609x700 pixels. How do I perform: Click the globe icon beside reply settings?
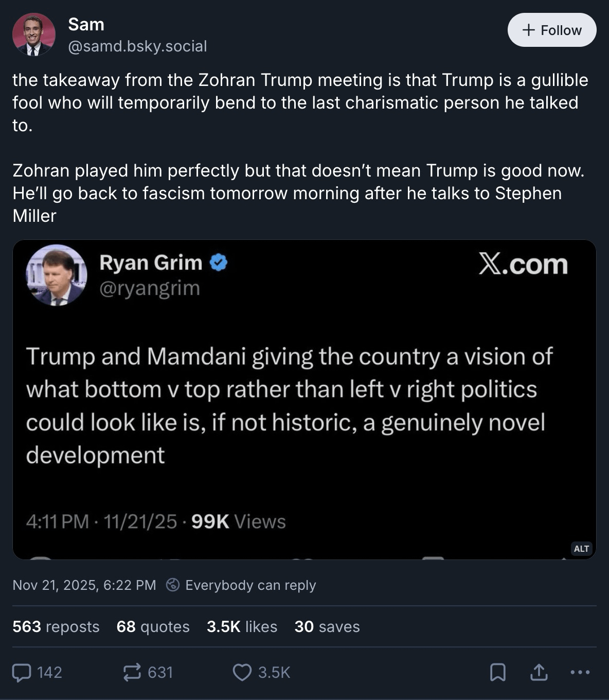tap(173, 585)
